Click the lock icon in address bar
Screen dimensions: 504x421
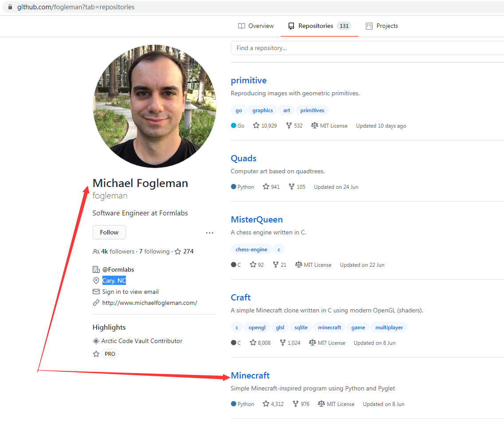pos(10,7)
